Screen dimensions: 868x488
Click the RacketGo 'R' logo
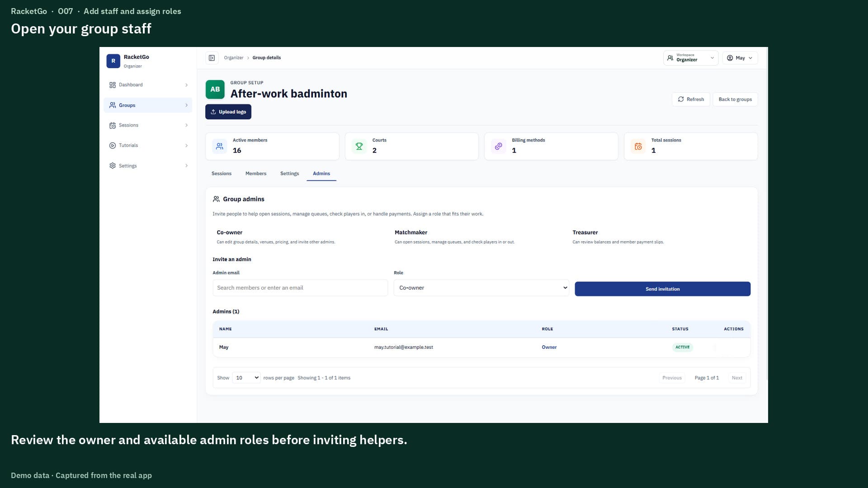(x=113, y=61)
